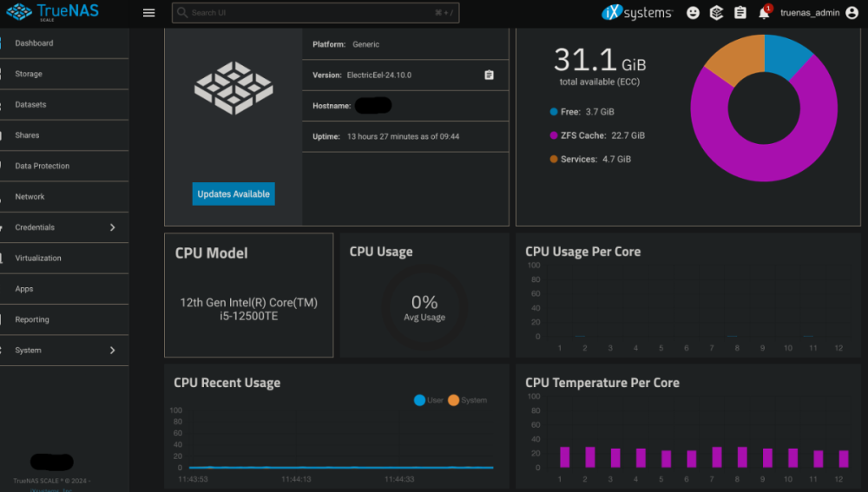Navigate to Virtualization
The width and height of the screenshot is (868, 492).
(x=38, y=258)
